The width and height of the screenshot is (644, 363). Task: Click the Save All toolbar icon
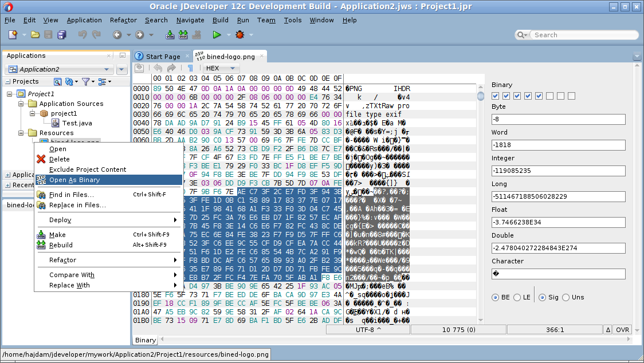(x=62, y=35)
